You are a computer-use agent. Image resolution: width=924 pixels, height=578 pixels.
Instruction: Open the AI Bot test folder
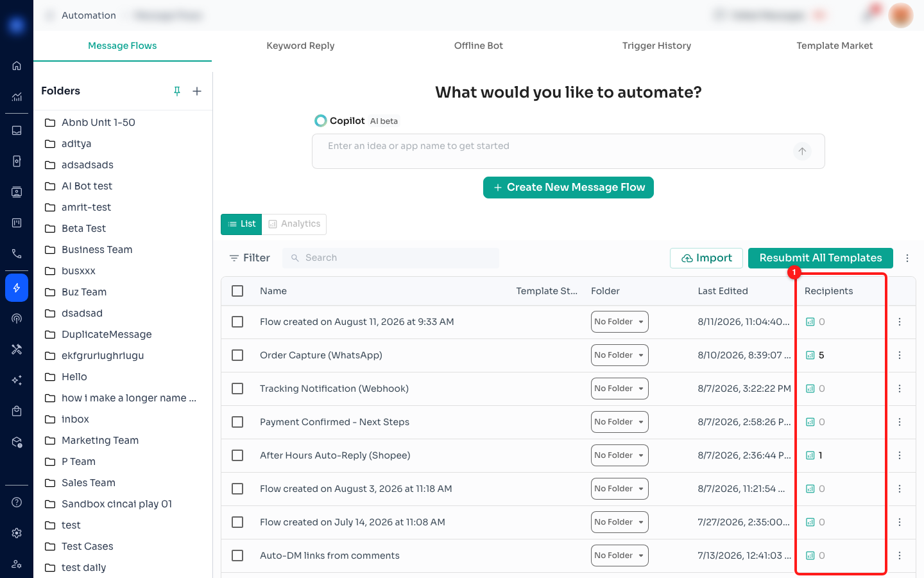tap(123, 186)
